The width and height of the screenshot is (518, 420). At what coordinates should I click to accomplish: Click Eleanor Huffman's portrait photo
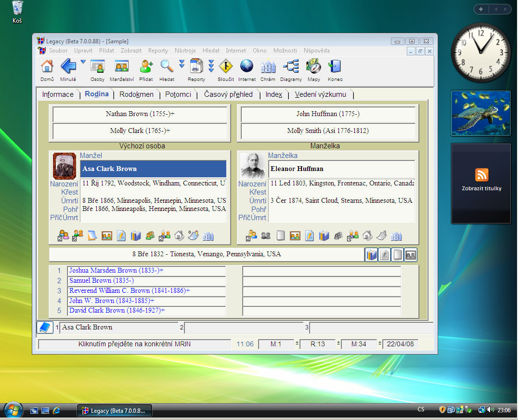tap(253, 166)
